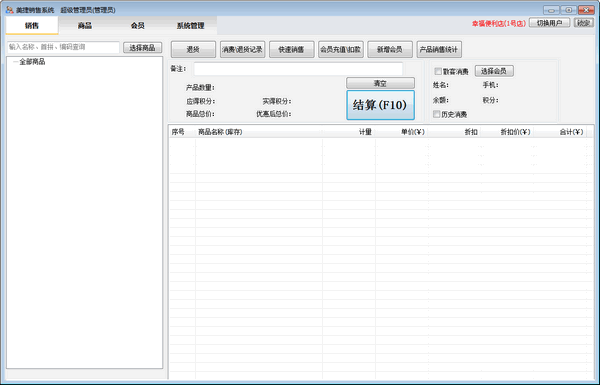This screenshot has width=600, height=385.
Task: Click the app icon in the title bar
Action: [10, 10]
